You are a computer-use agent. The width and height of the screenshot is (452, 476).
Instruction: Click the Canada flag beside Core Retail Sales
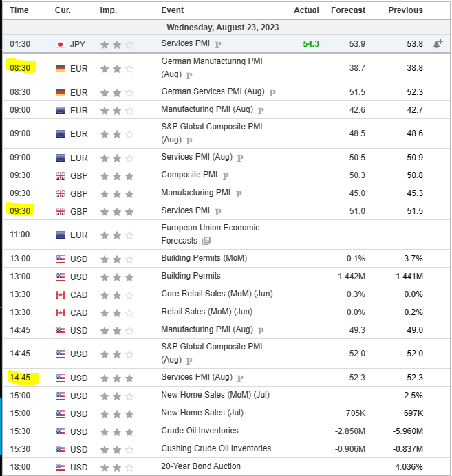pos(60,295)
